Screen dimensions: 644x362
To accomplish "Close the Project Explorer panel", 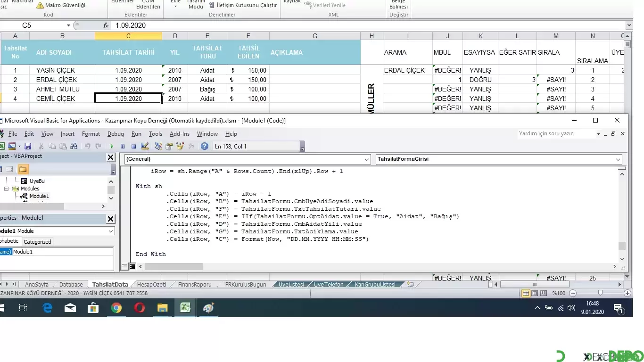I will (110, 157).
